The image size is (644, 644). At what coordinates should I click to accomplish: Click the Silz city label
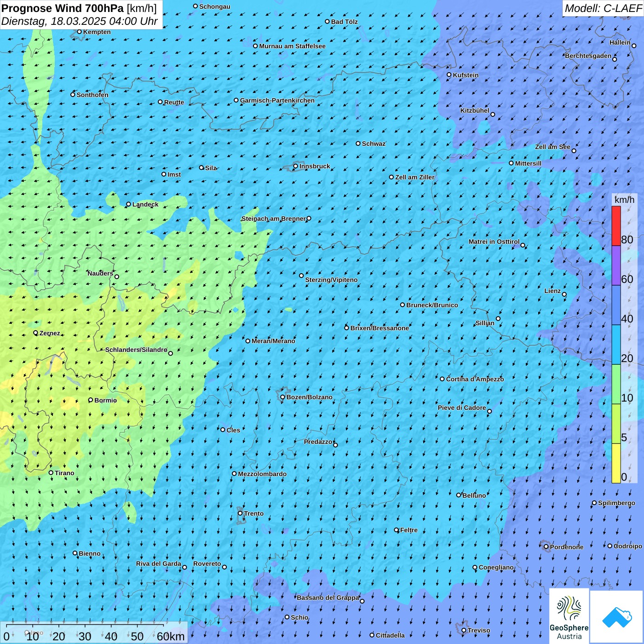tap(211, 168)
